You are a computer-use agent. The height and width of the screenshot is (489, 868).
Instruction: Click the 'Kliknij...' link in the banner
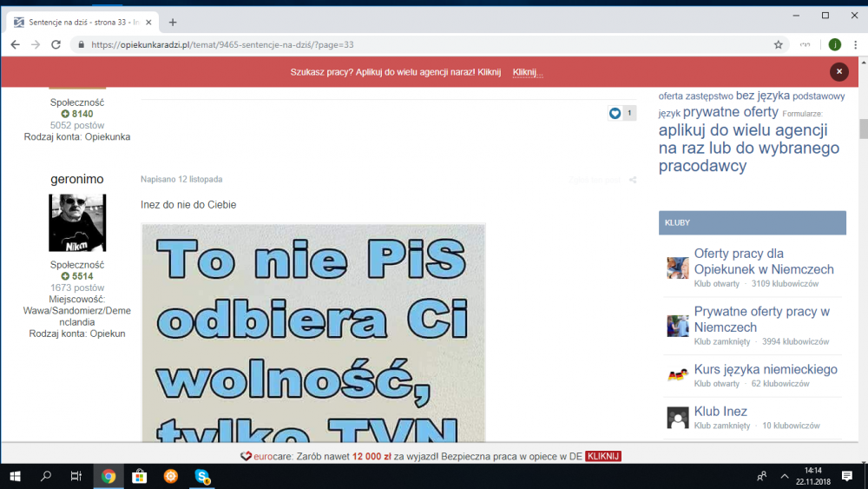pos(527,72)
